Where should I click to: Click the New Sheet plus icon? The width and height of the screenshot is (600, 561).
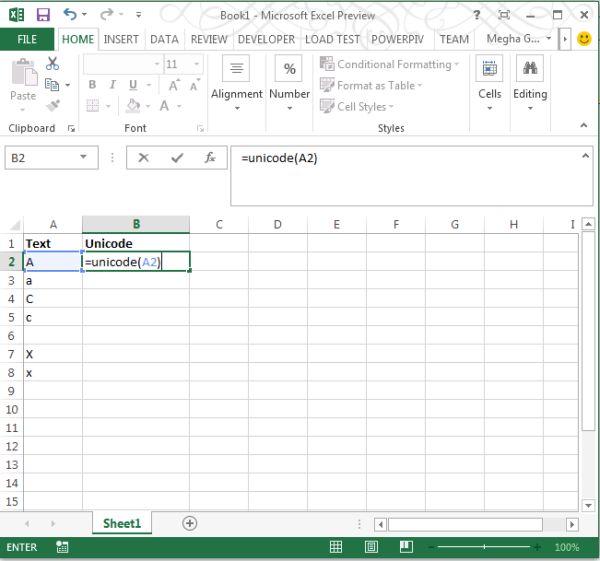coord(189,523)
